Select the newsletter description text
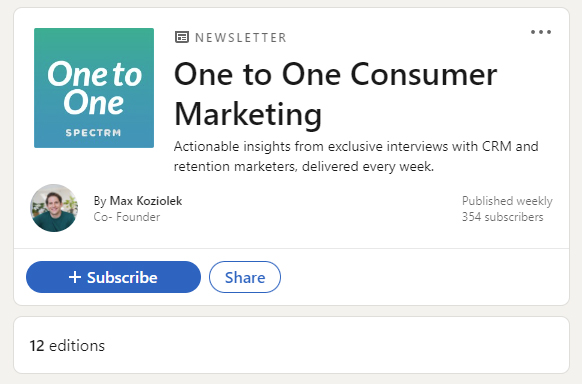 coord(356,156)
